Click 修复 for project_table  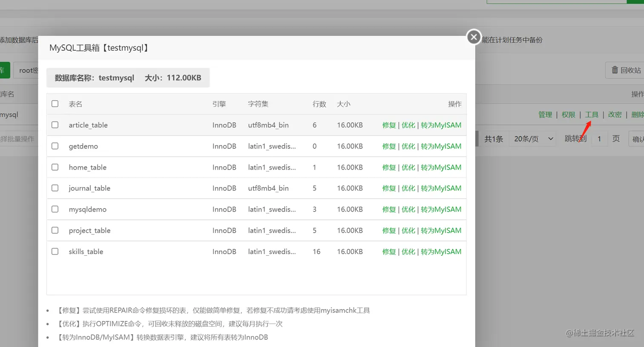click(x=389, y=230)
